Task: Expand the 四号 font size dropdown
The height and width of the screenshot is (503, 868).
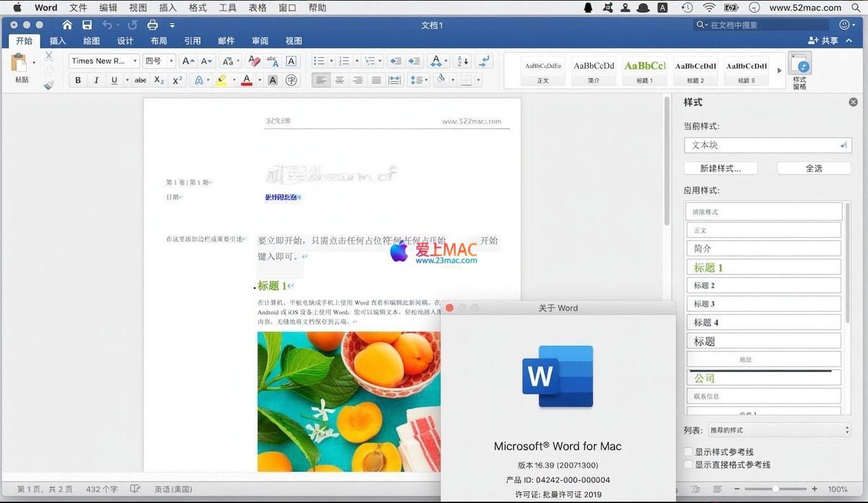Action: click(x=171, y=61)
